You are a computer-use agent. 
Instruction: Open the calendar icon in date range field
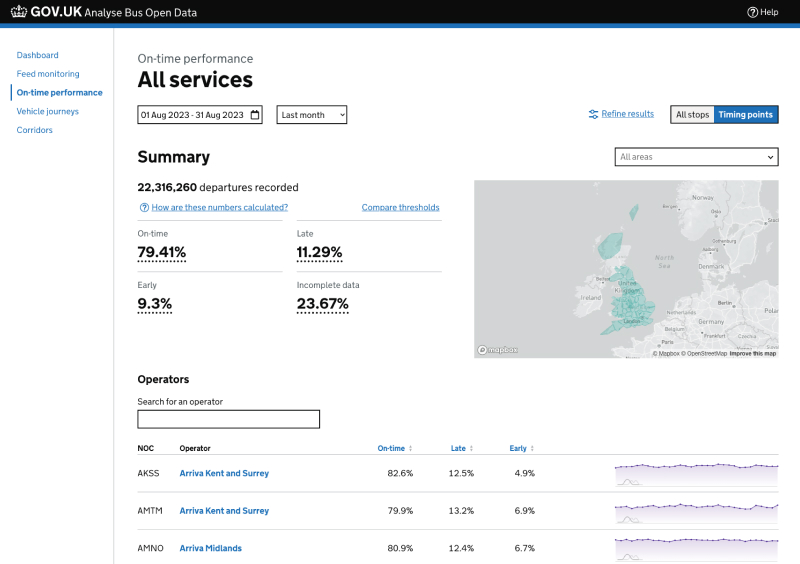pyautogui.click(x=255, y=115)
